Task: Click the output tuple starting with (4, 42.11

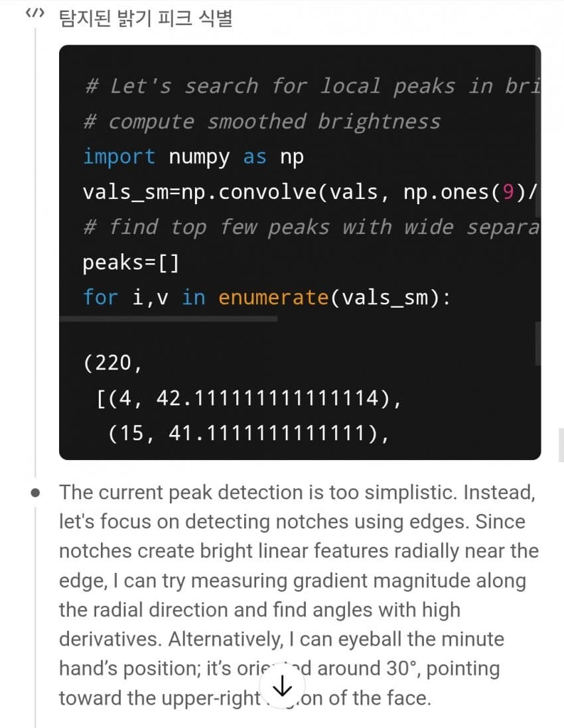Action: (x=248, y=398)
